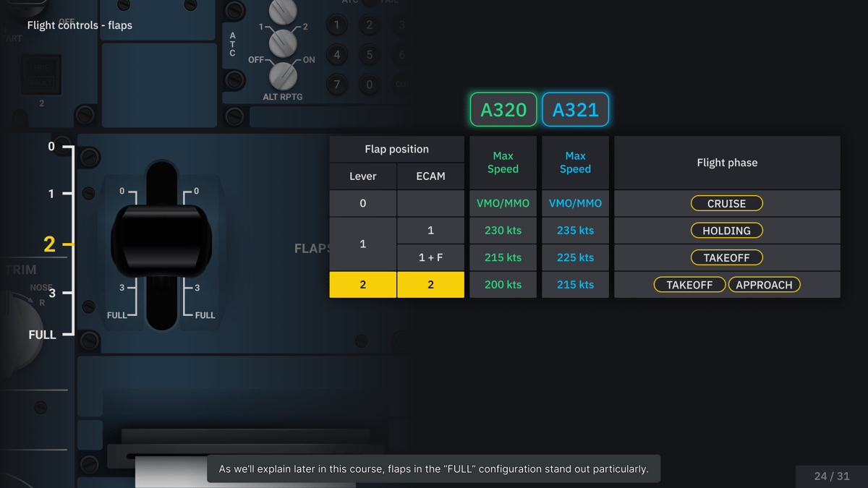The width and height of the screenshot is (868, 488).
Task: Select flap lever position 0 in the table
Action: [x=362, y=203]
